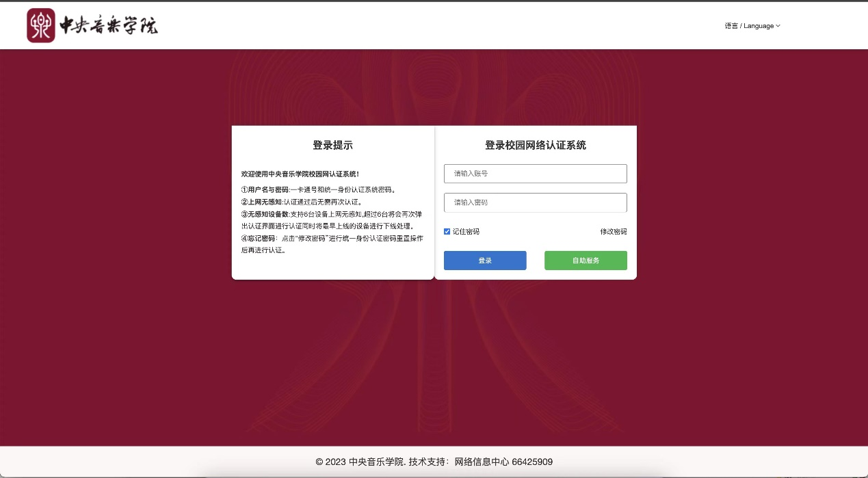Viewport: 868px width, 478px height.
Task: Open the 语言 / Language dropdown
Action: click(749, 26)
